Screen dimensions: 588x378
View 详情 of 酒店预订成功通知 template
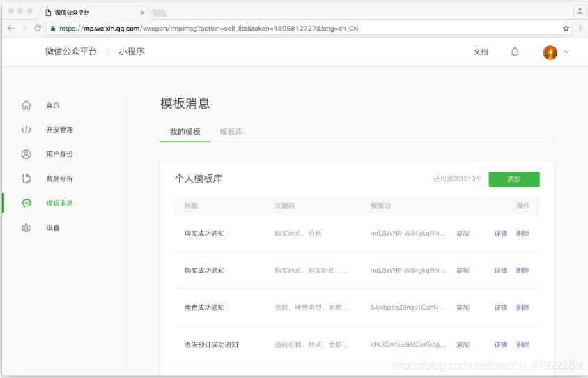click(501, 345)
